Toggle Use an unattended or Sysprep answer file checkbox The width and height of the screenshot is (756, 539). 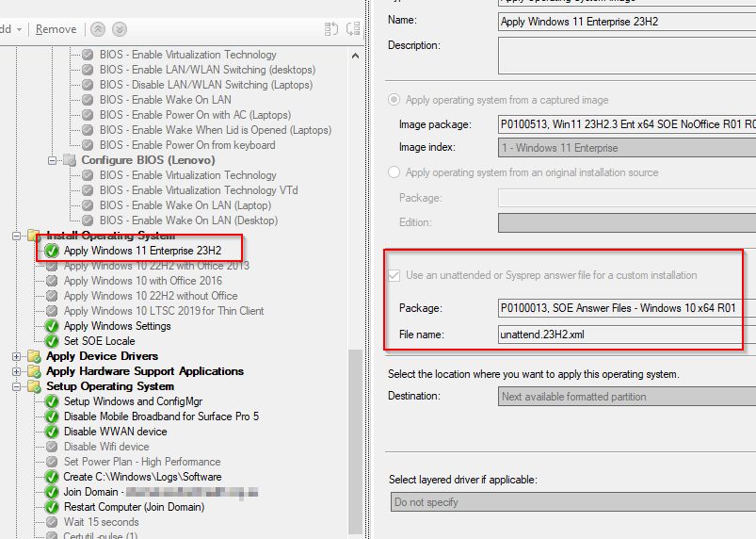click(394, 275)
